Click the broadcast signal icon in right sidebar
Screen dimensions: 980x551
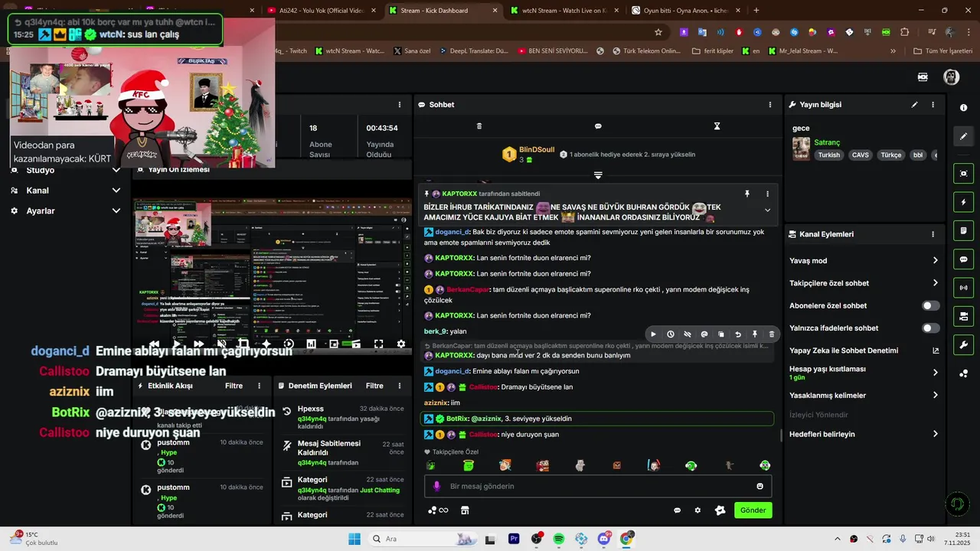[964, 289]
